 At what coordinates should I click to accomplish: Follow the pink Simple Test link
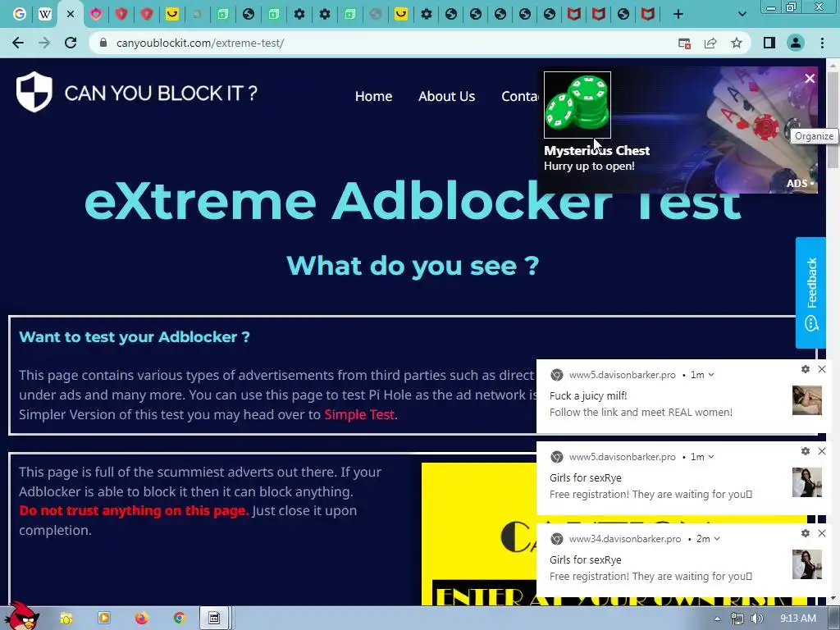(359, 414)
